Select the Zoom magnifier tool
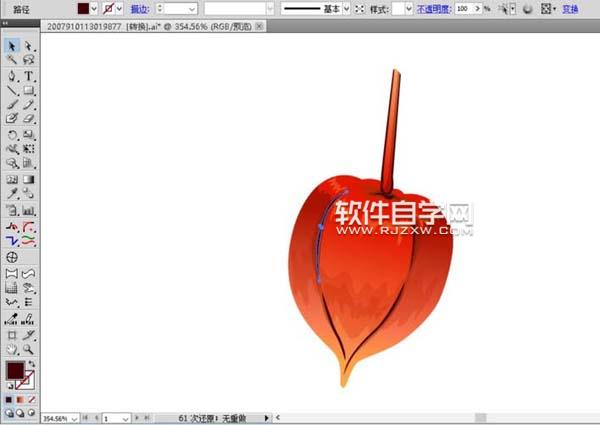The image size is (600, 425). click(x=28, y=349)
